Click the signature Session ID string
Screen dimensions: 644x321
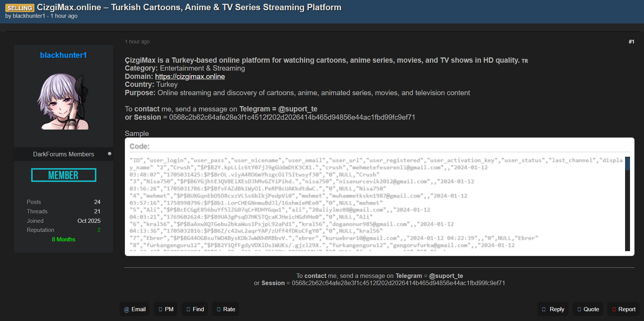(398, 283)
